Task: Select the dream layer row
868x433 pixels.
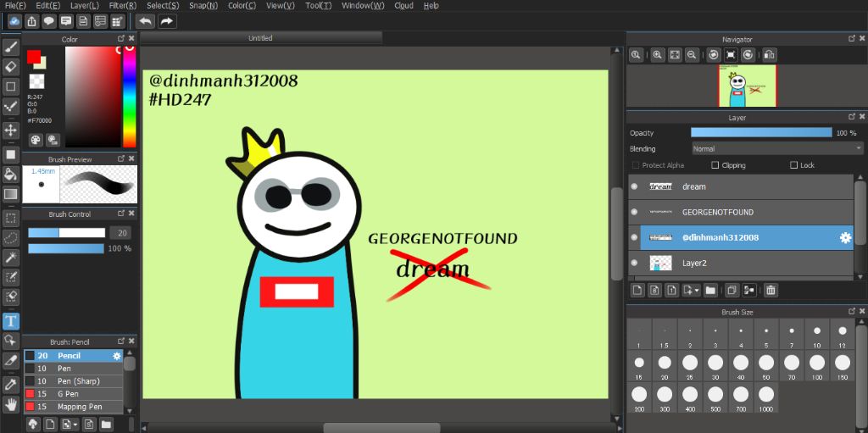Action: (x=741, y=186)
